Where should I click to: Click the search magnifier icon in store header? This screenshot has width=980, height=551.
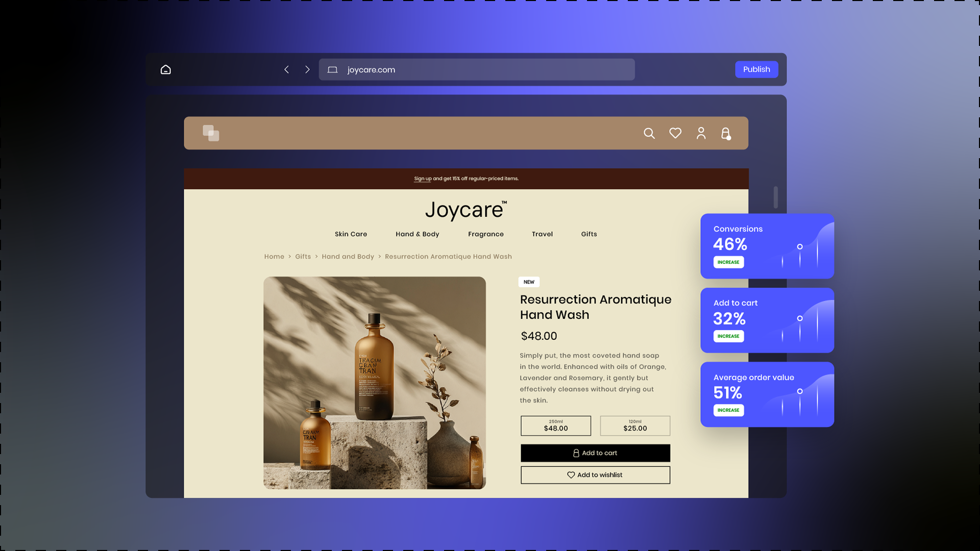[x=649, y=133]
